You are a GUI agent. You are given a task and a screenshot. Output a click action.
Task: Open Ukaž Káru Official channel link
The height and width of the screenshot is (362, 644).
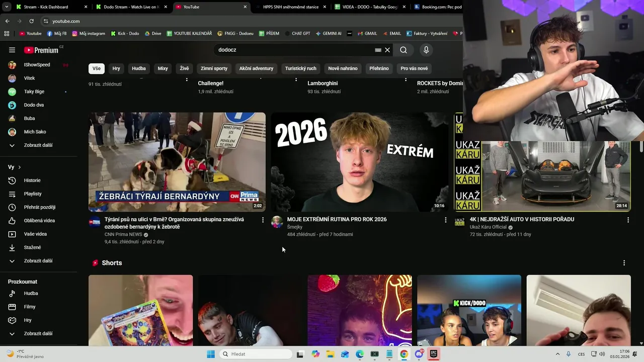click(x=488, y=227)
